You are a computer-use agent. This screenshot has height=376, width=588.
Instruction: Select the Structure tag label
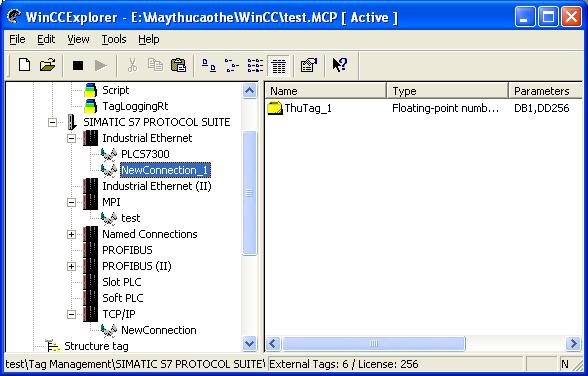coord(96,346)
